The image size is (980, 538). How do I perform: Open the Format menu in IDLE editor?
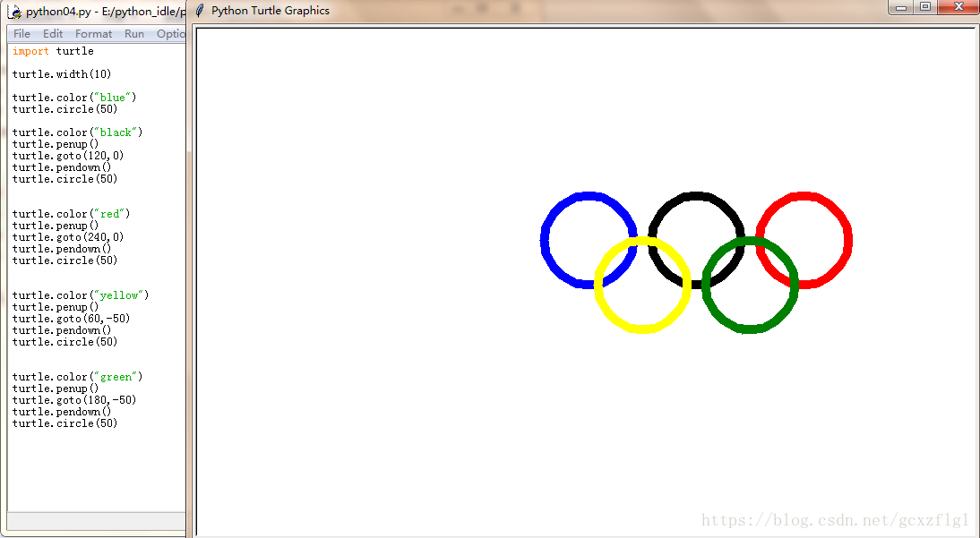point(94,34)
